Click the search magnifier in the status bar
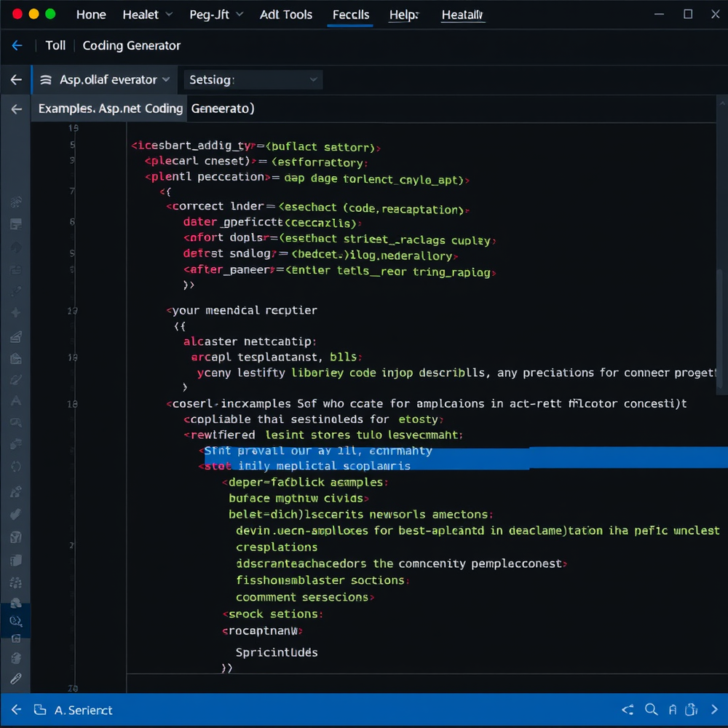This screenshot has height=728, width=728. coord(650,710)
